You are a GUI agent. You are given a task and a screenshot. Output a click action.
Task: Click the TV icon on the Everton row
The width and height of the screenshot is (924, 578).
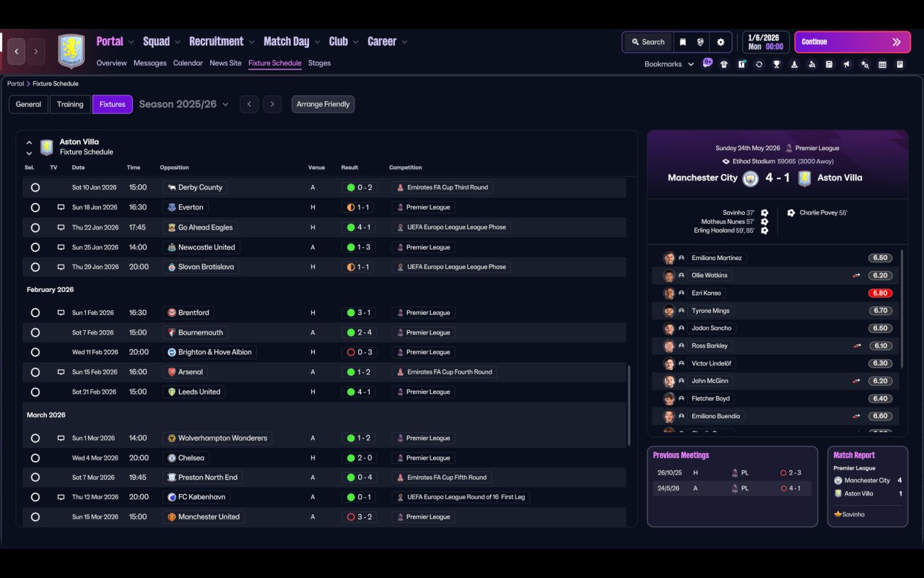61,207
